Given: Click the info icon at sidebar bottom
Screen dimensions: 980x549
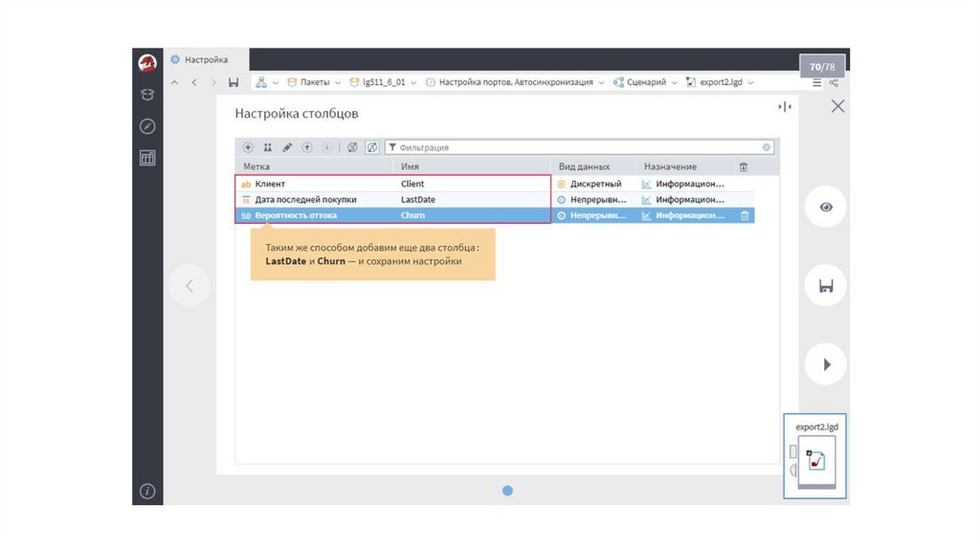Looking at the screenshot, I should coord(147,491).
